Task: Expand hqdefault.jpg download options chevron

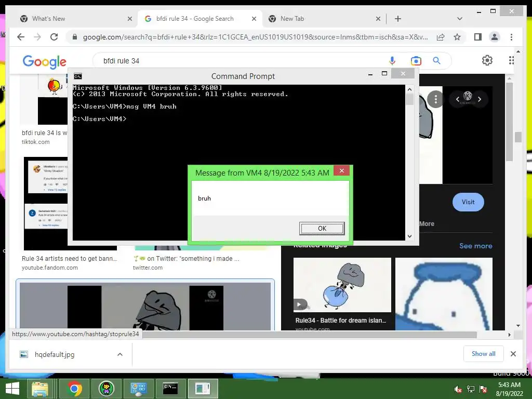Action: coord(120,354)
